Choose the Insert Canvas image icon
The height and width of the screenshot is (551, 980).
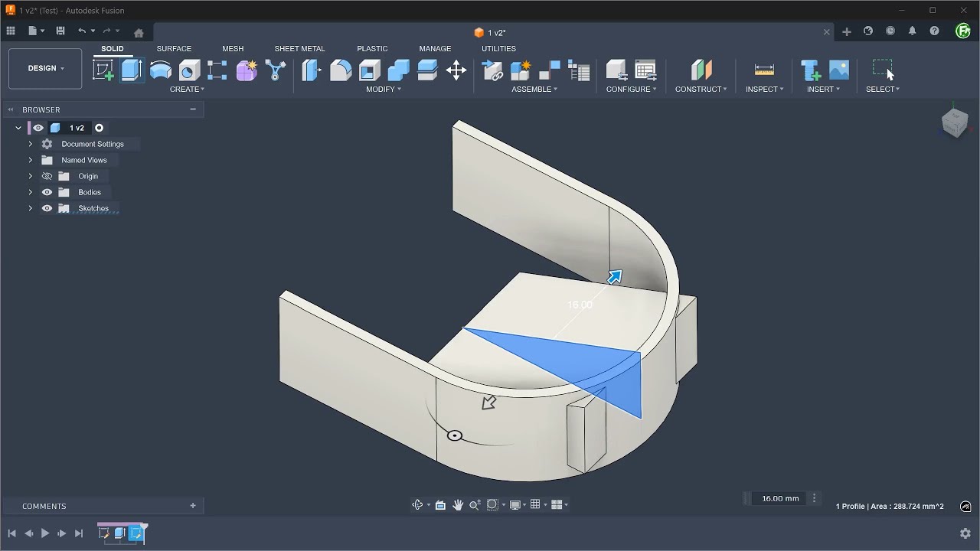click(839, 70)
